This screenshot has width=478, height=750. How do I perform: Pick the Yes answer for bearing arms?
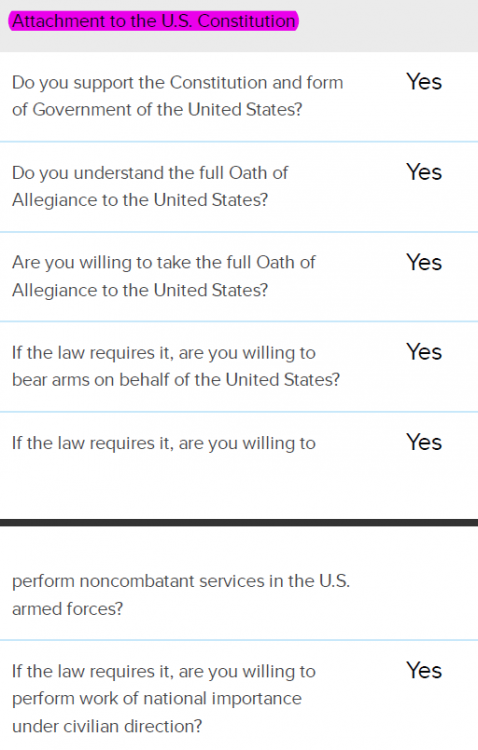pyautogui.click(x=424, y=352)
